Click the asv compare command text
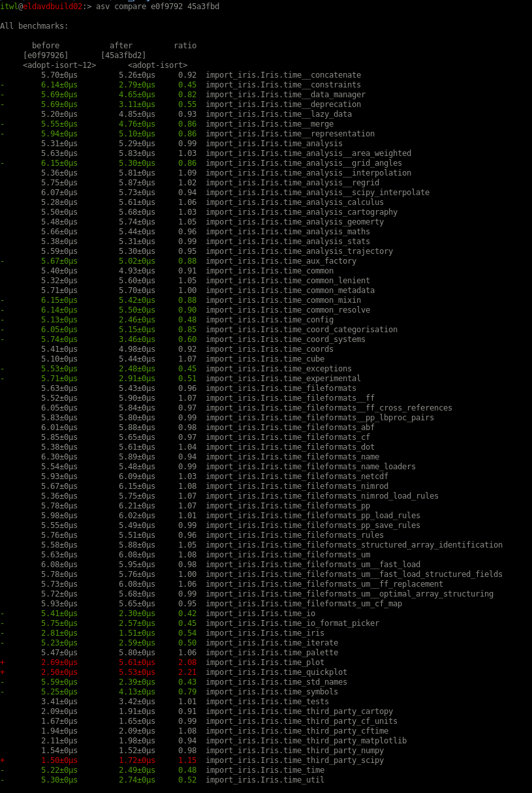 157,7
